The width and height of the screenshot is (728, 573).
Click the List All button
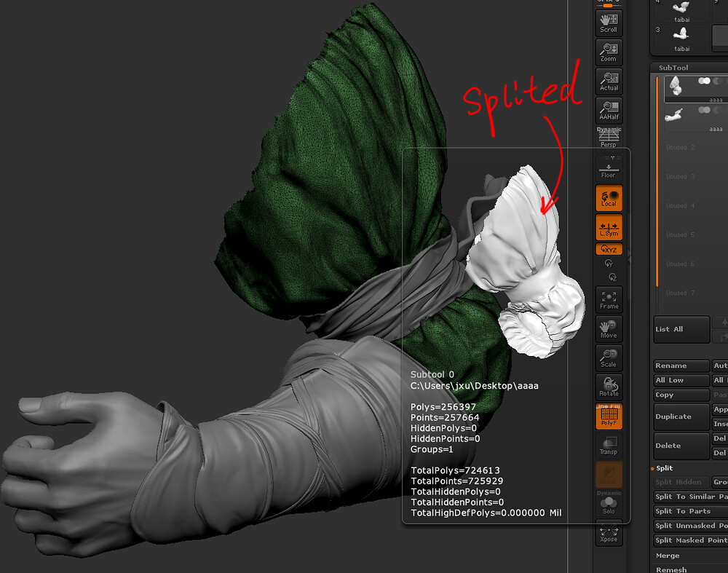click(x=681, y=329)
